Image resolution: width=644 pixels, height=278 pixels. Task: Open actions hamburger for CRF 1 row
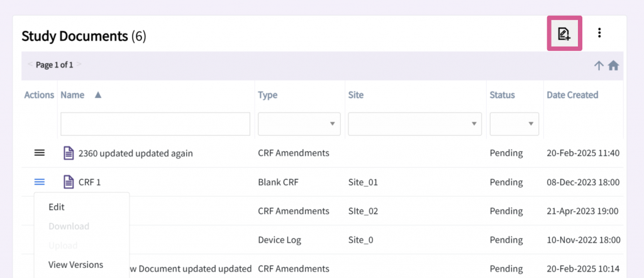tap(40, 182)
